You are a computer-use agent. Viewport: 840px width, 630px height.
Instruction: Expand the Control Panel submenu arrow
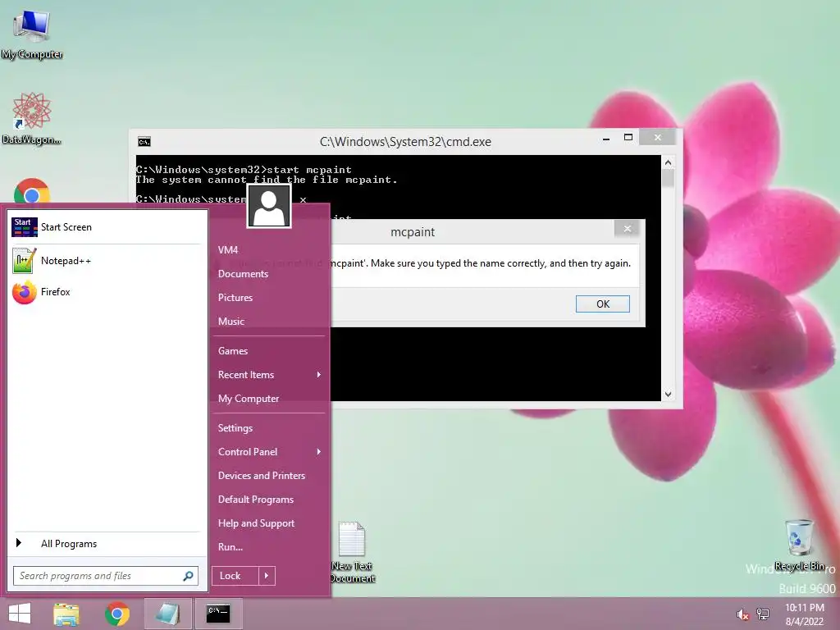tap(319, 452)
